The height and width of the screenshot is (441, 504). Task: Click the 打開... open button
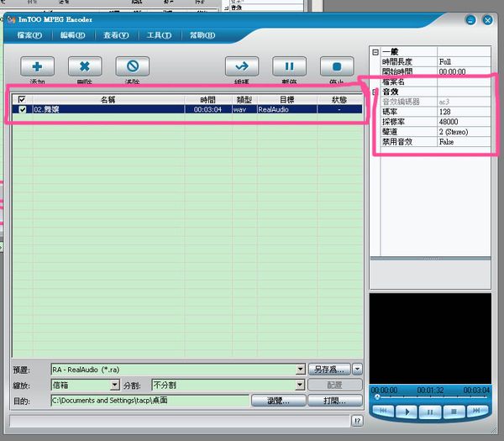pyautogui.click(x=334, y=401)
